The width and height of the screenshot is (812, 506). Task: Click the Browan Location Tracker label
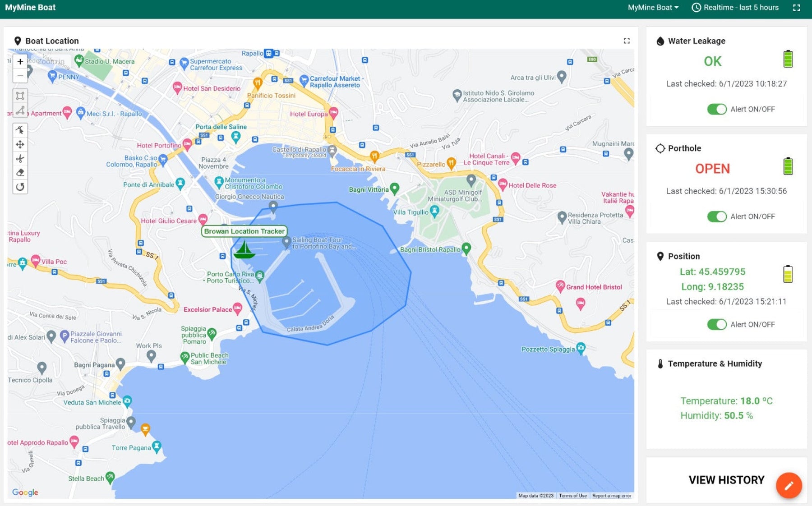[x=244, y=231]
